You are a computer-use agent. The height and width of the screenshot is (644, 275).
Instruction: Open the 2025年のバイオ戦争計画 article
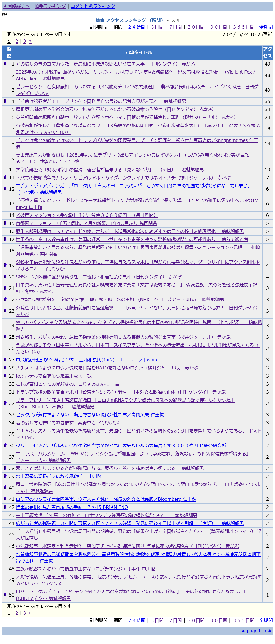[135, 75]
